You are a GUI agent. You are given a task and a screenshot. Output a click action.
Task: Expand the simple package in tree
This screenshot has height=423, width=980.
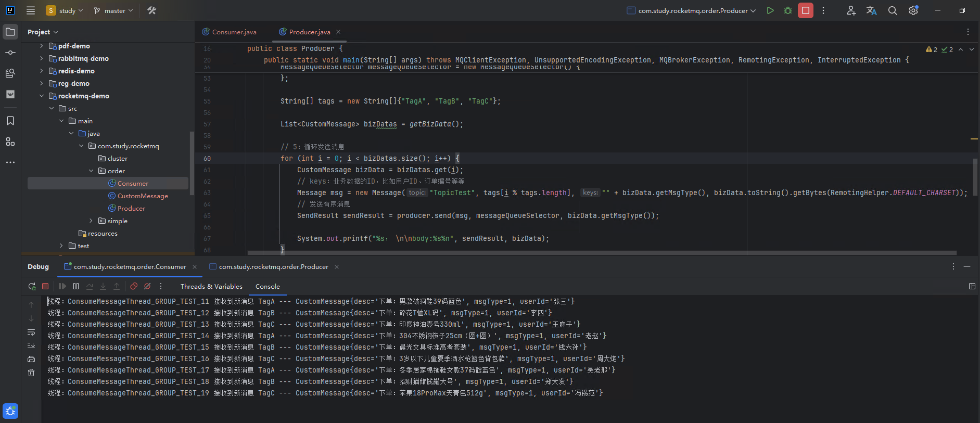tap(91, 221)
